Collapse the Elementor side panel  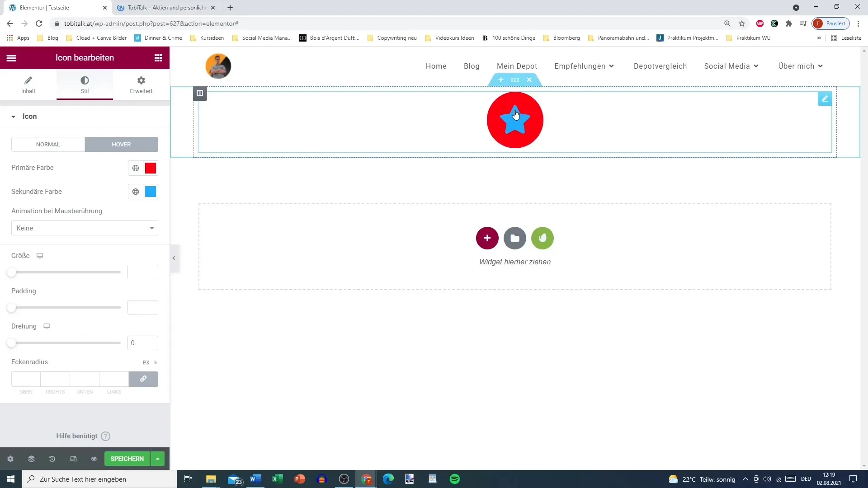[174, 258]
